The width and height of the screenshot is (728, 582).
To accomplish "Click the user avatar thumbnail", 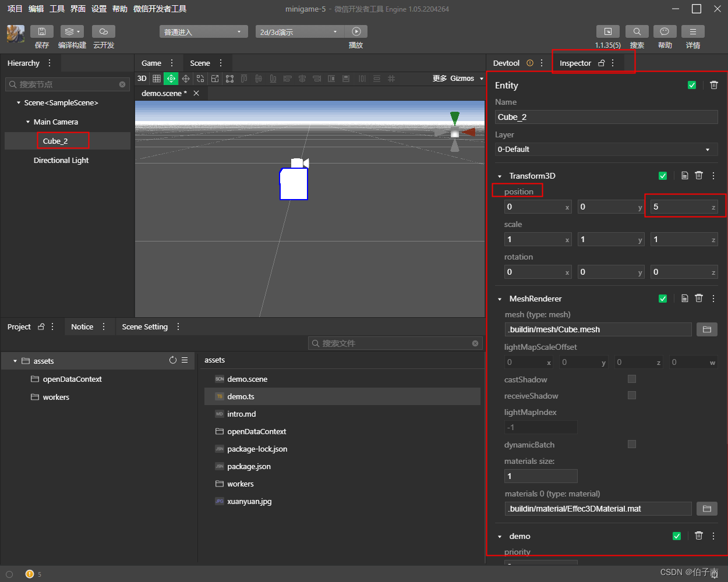I will click(16, 34).
